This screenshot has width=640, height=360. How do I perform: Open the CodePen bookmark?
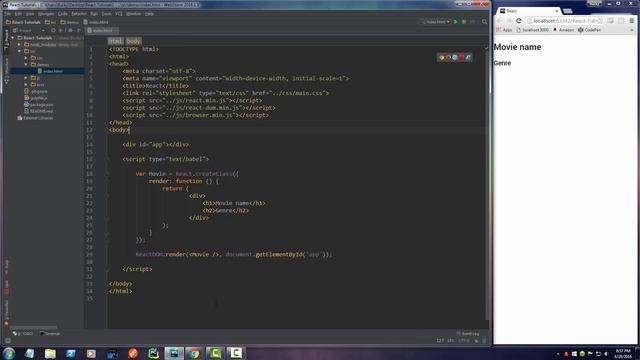pos(589,30)
